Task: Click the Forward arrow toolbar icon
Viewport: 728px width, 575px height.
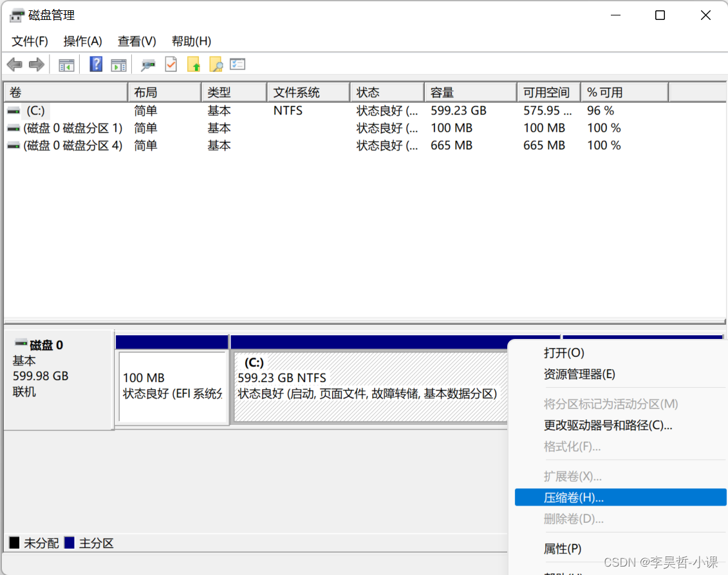Action: tap(37, 64)
